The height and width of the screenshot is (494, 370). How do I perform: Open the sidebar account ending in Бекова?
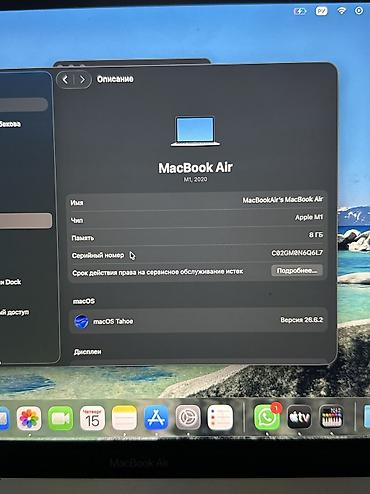pos(10,124)
